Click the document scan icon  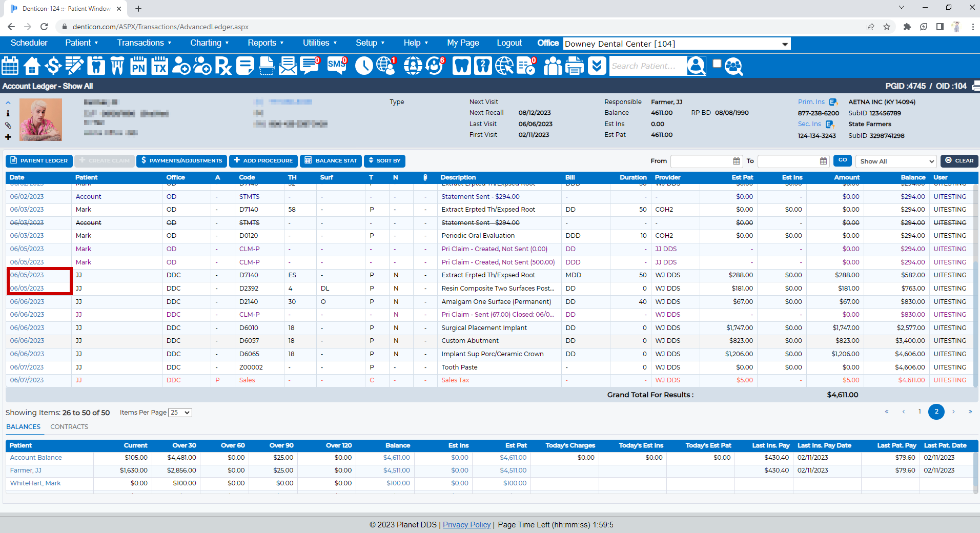[x=267, y=66]
